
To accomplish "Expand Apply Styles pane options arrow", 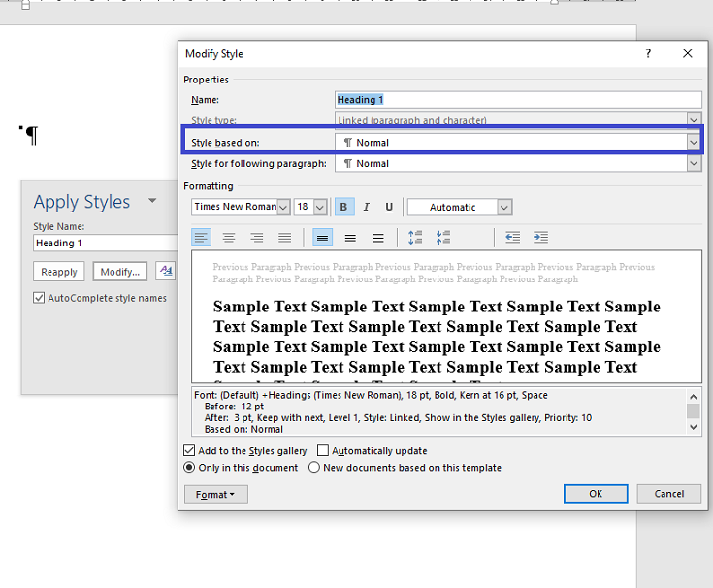I will 152,200.
